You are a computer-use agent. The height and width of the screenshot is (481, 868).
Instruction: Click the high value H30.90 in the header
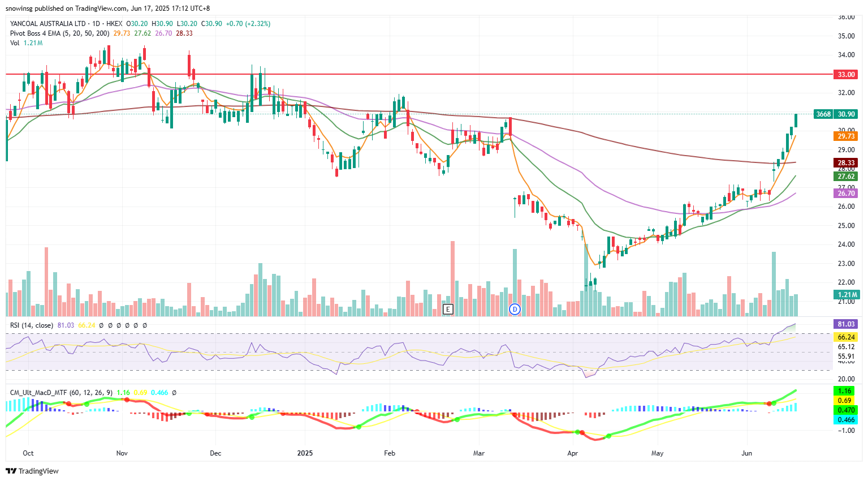162,24
